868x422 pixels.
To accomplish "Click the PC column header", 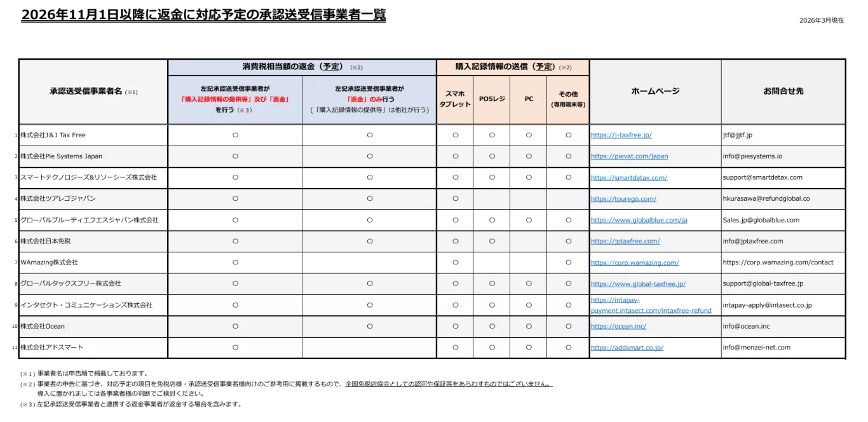I will [x=529, y=100].
